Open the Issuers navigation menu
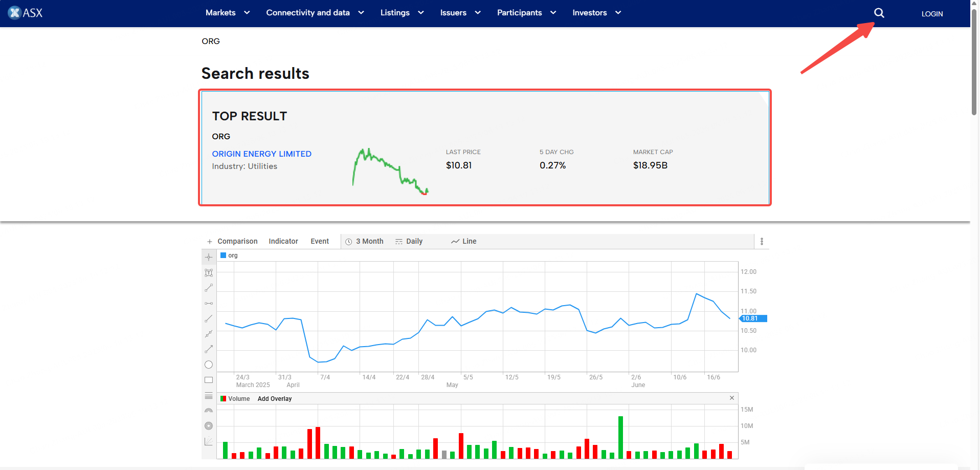 [453, 13]
